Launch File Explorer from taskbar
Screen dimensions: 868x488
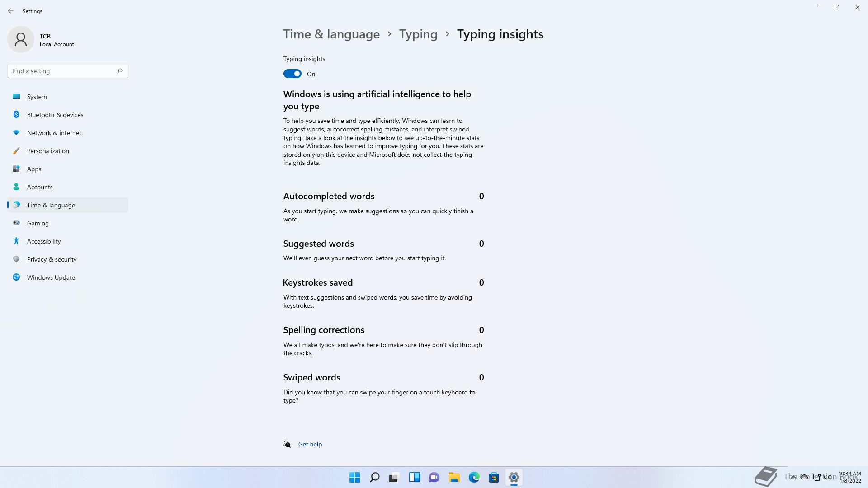coord(454,477)
